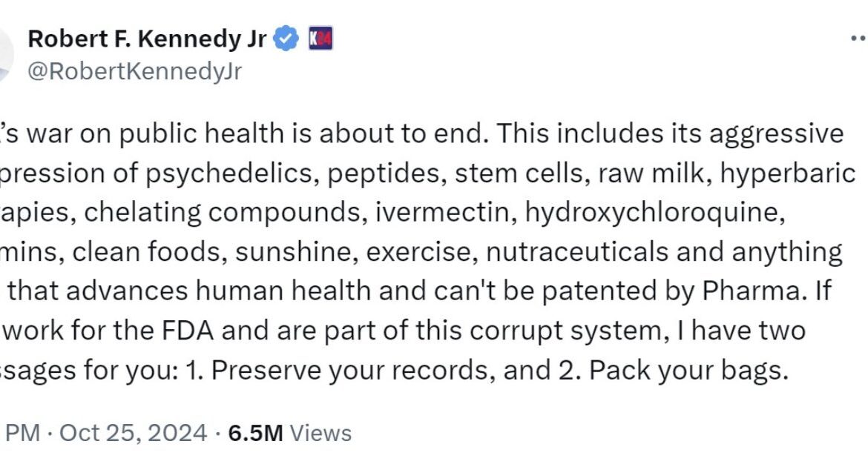868x467 pixels.
Task: Click the profile avatar at left edge
Action: 6,56
